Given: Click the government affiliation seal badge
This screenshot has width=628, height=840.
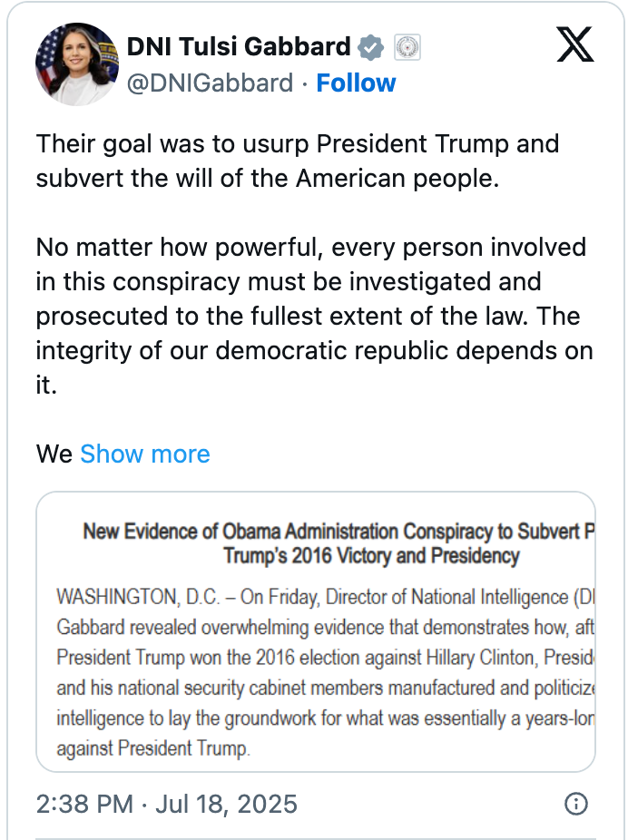Looking at the screenshot, I should point(406,46).
